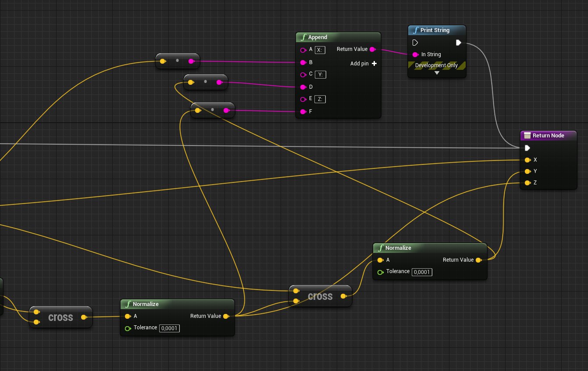Image resolution: width=588 pixels, height=371 pixels.
Task: Click the "Add pin" label on Append node
Action: pyautogui.click(x=359, y=64)
